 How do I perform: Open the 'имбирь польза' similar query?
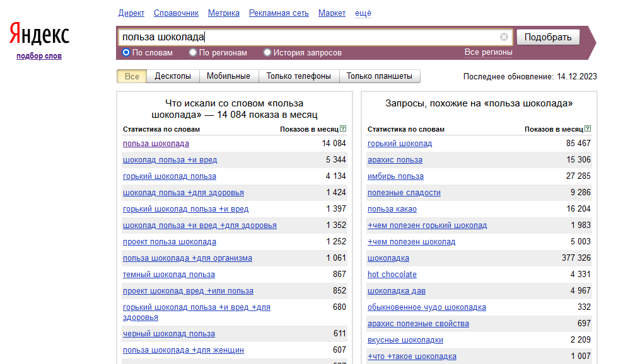point(396,176)
